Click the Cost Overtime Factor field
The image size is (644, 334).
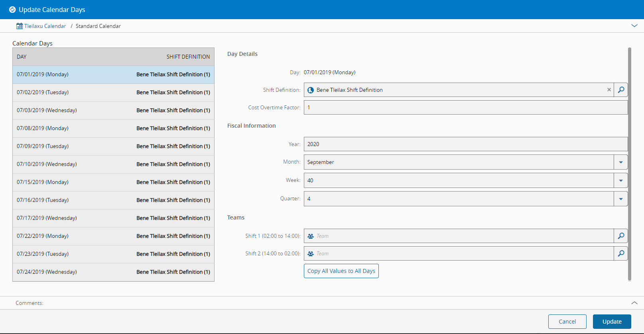[465, 107]
